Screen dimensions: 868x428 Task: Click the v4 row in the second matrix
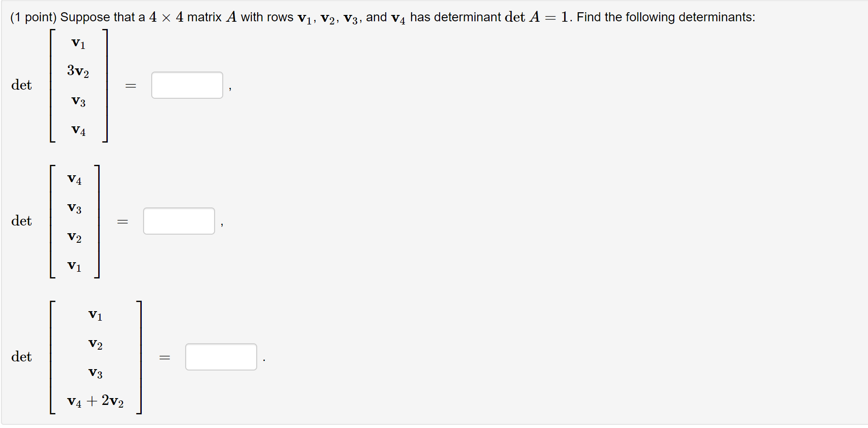(x=74, y=179)
